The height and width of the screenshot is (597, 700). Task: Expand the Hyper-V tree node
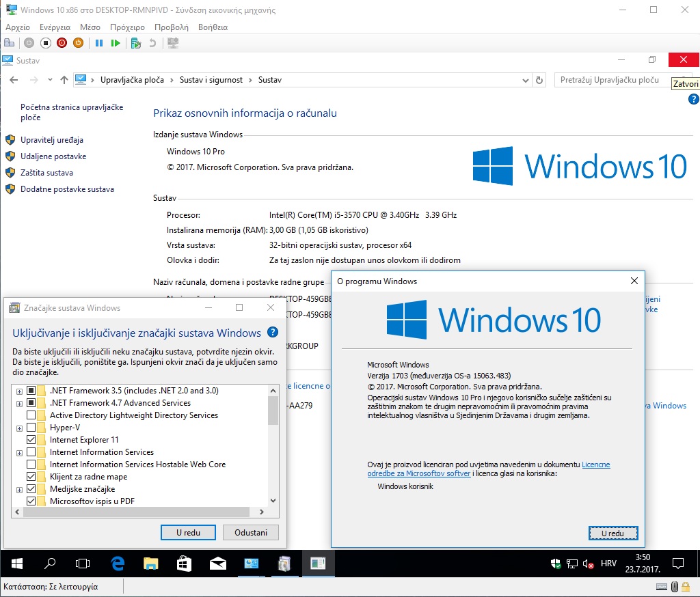19,428
